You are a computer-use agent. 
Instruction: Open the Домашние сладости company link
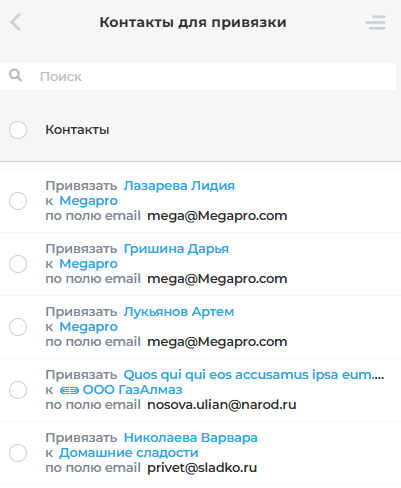(x=129, y=453)
